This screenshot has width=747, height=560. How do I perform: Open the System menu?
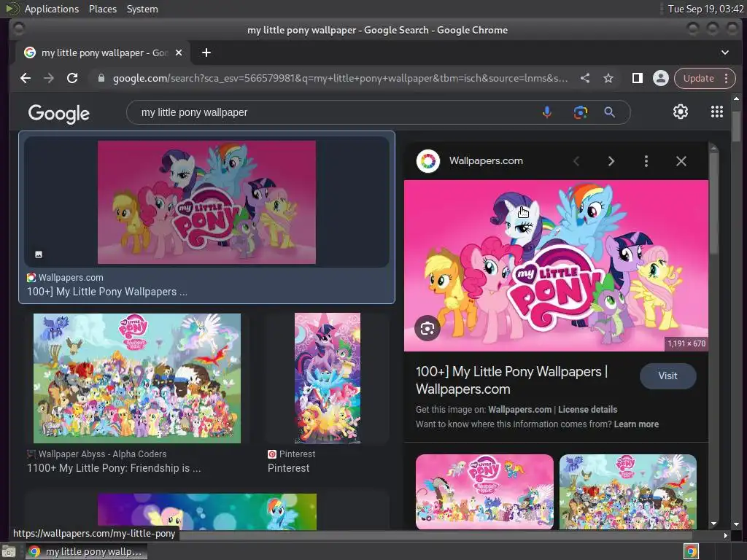[142, 9]
